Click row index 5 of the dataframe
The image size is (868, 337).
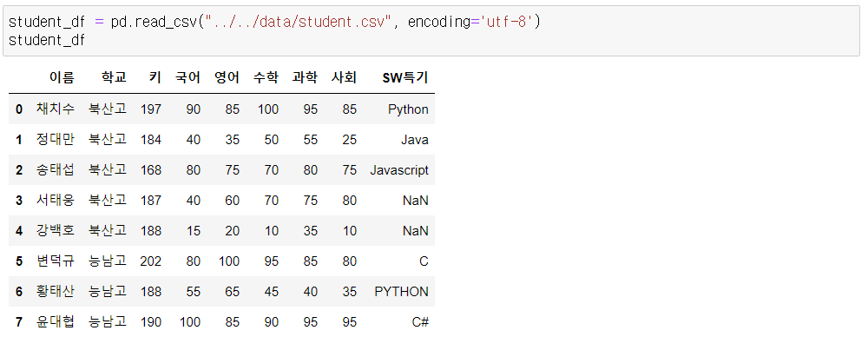point(19,261)
